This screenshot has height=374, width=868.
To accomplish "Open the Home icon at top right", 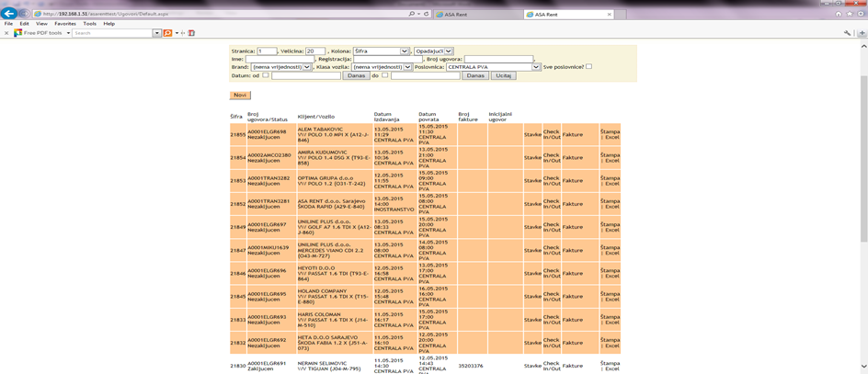I will click(838, 14).
